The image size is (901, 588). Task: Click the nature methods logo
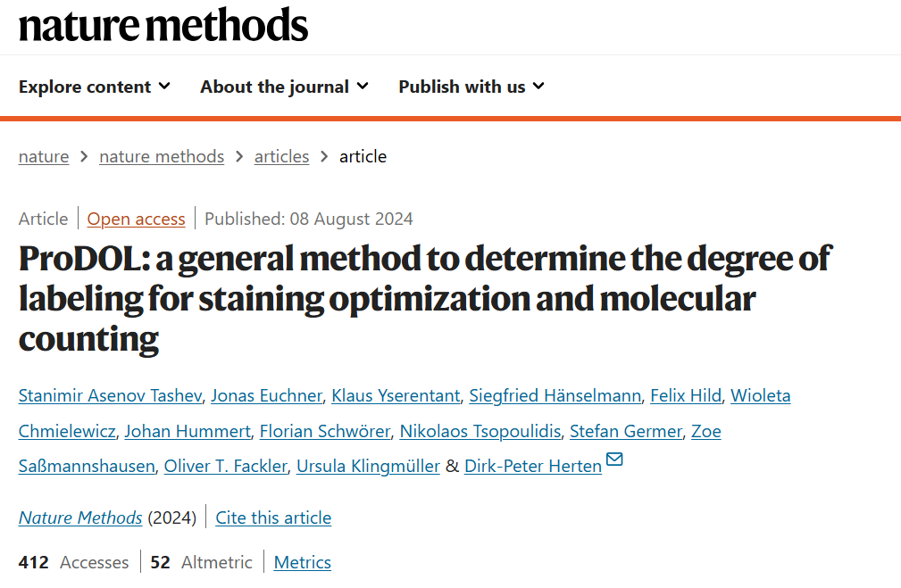point(163,25)
